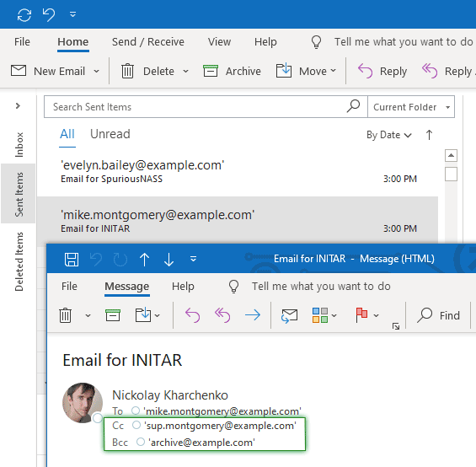Screen dimensions: 476x467
Task: Switch to the Send / Receive tab
Action: click(147, 42)
